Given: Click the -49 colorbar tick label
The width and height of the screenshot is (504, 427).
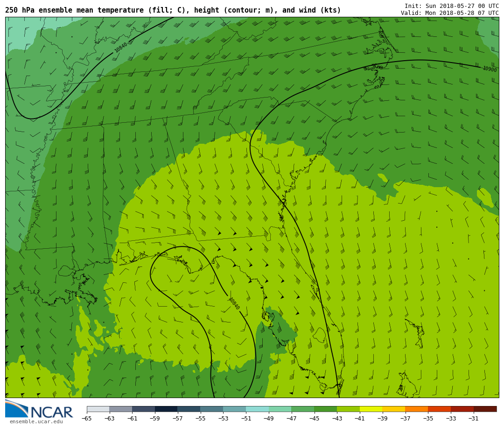Looking at the screenshot, I should [x=269, y=418].
